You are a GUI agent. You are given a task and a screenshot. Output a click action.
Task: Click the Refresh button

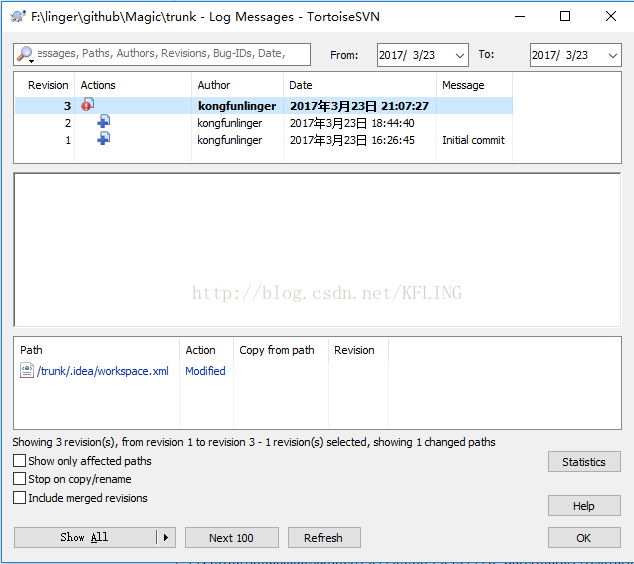(324, 538)
